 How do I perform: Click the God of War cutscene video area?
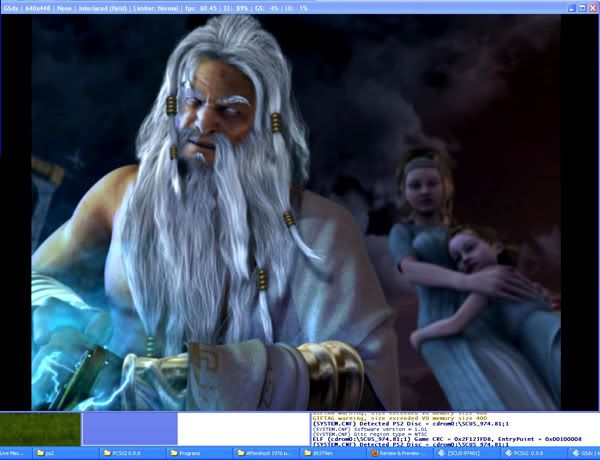coord(296,212)
